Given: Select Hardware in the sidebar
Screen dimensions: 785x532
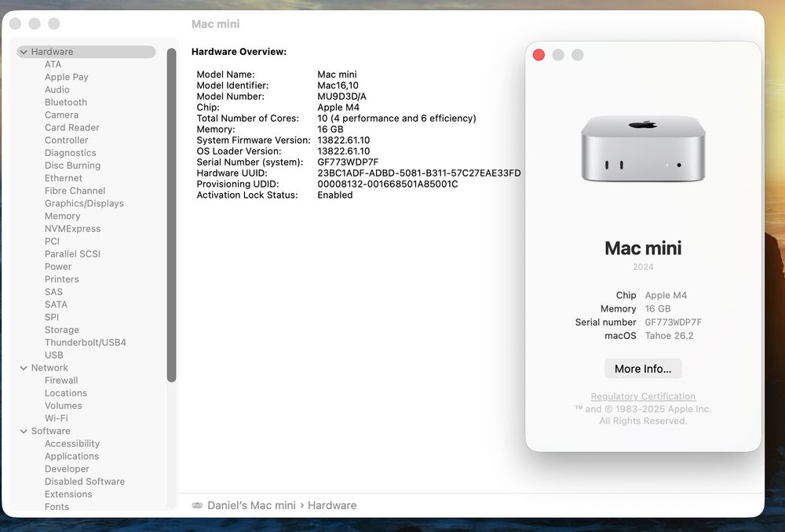Looking at the screenshot, I should click(x=86, y=52).
